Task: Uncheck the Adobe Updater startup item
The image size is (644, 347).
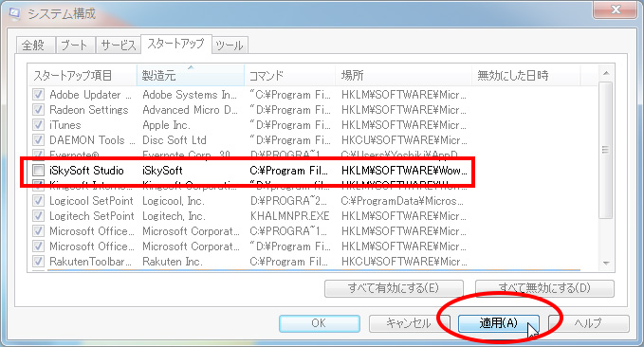Action: pyautogui.click(x=38, y=95)
